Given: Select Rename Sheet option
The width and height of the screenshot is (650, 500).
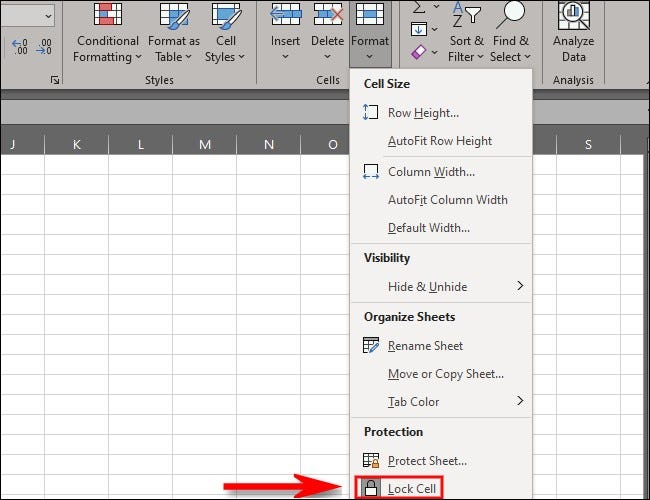Looking at the screenshot, I should click(x=442, y=345).
